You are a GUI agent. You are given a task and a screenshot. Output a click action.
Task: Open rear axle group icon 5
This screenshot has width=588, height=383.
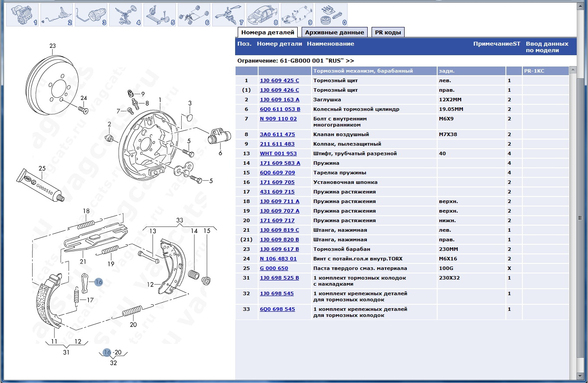pos(159,15)
